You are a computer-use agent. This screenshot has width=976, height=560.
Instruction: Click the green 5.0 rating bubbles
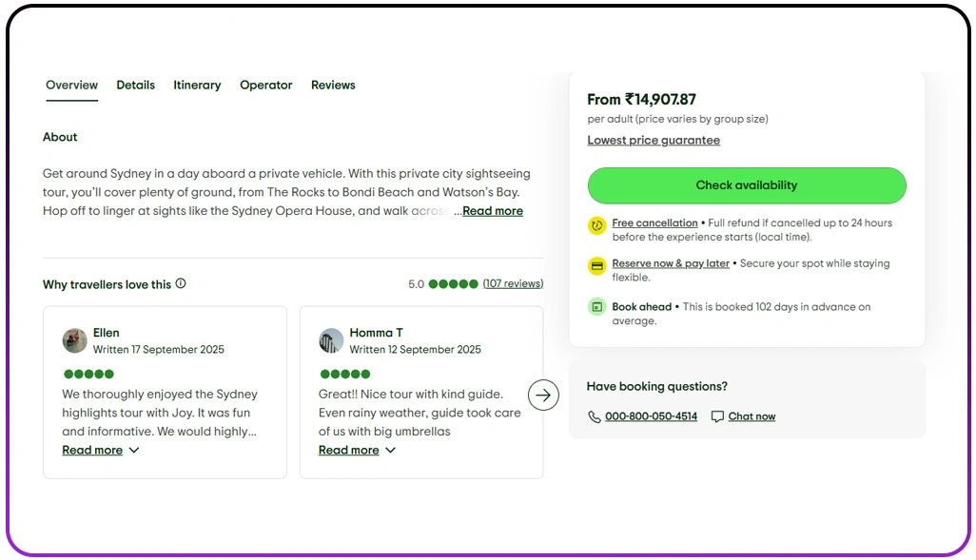coord(453,283)
